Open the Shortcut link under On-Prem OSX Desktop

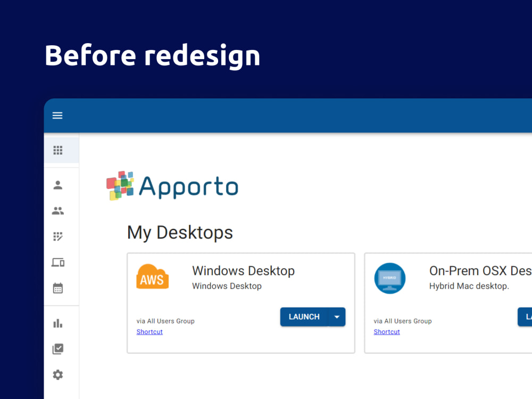(387, 332)
